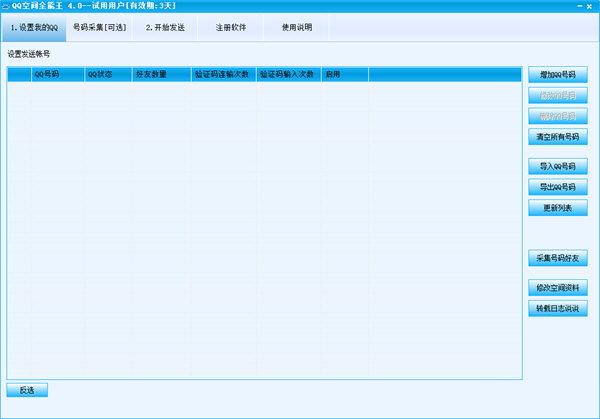Click the 增加QQ号码 button
600x419 pixels.
coord(557,75)
